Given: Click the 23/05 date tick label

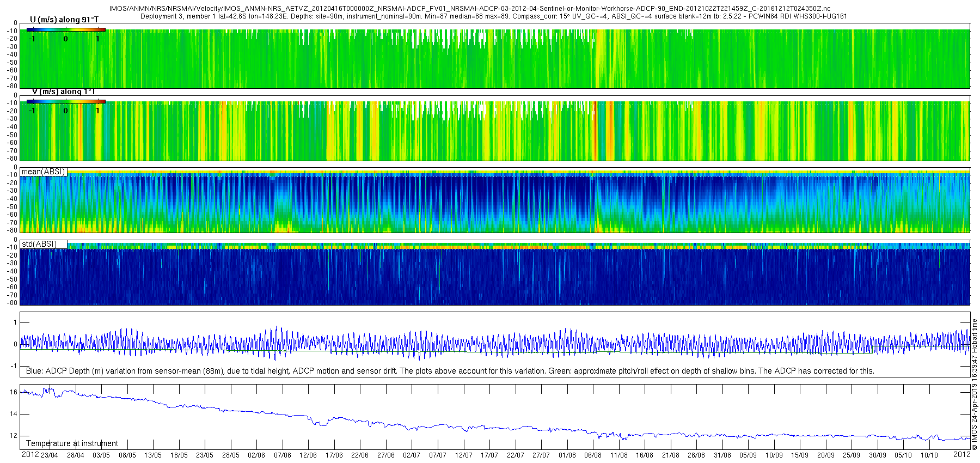Looking at the screenshot, I should (205, 455).
